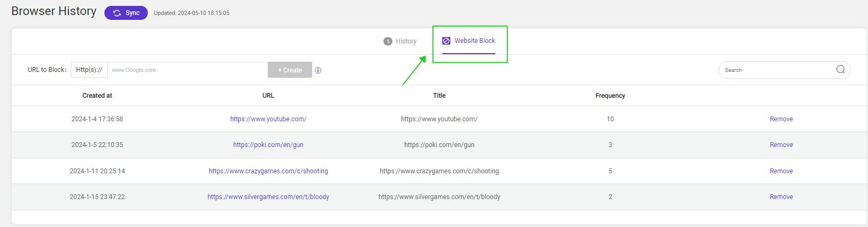Image resolution: width=868 pixels, height=227 pixels.
Task: Click the info icon beside Create
Action: [318, 70]
